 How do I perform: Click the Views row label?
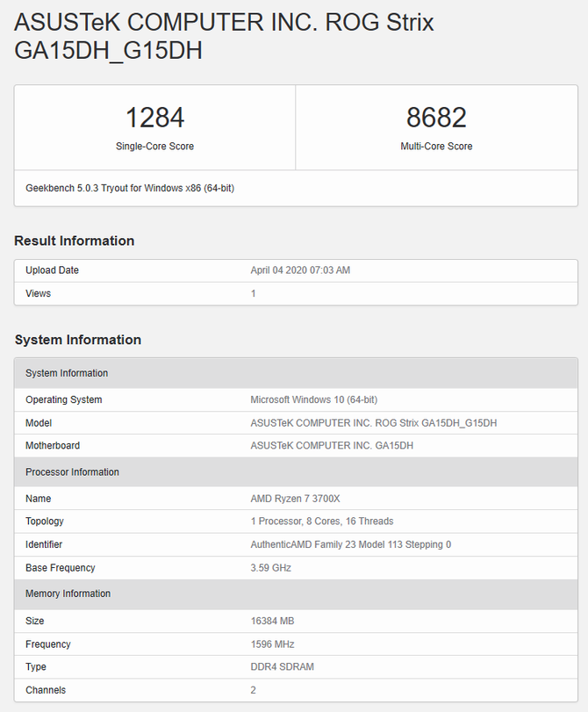click(x=39, y=293)
